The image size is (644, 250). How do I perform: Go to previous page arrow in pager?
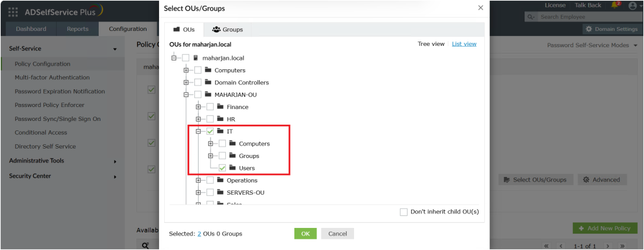pos(562,246)
